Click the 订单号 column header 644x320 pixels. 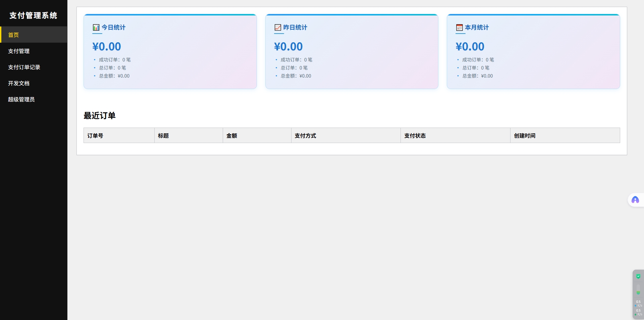[x=95, y=136]
